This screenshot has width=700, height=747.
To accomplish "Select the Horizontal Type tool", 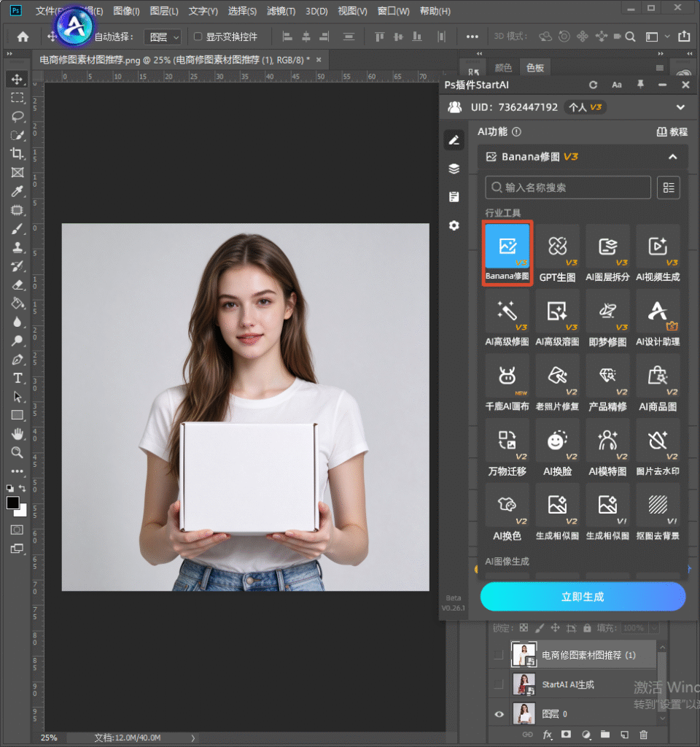I will pyautogui.click(x=17, y=379).
